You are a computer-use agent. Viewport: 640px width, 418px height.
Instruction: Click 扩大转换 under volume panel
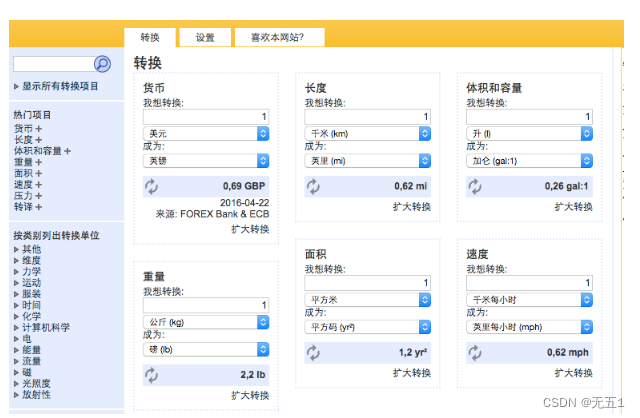tap(573, 207)
